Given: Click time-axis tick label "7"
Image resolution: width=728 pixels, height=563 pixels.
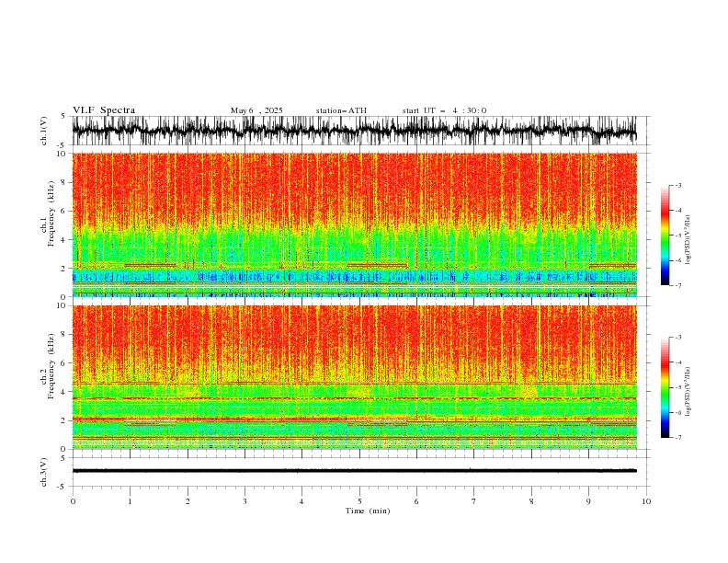Looking at the screenshot, I should tap(474, 501).
